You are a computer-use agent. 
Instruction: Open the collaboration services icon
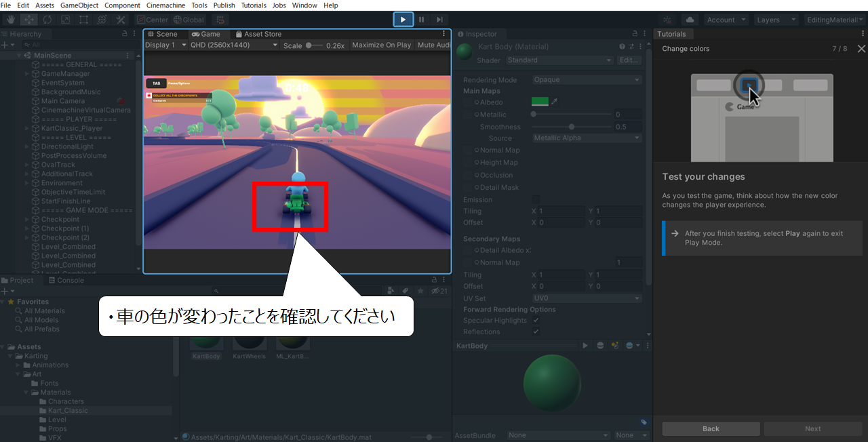[x=668, y=20]
